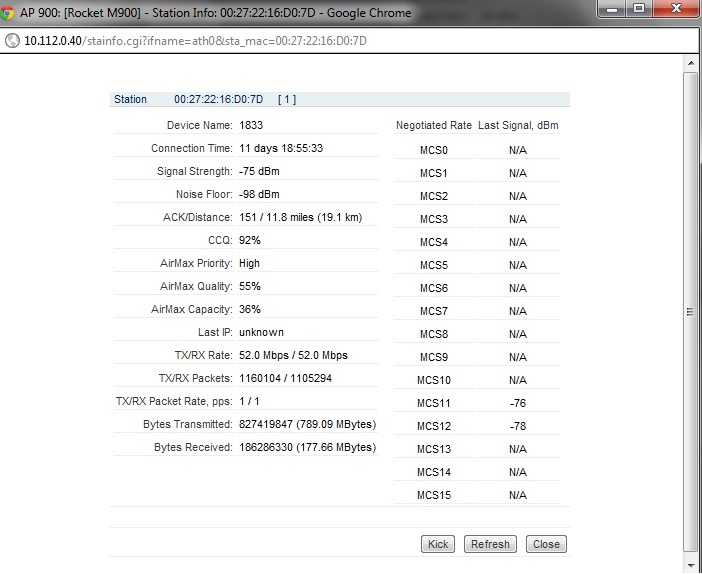
Task: Click the Station header label
Action: [x=130, y=99]
